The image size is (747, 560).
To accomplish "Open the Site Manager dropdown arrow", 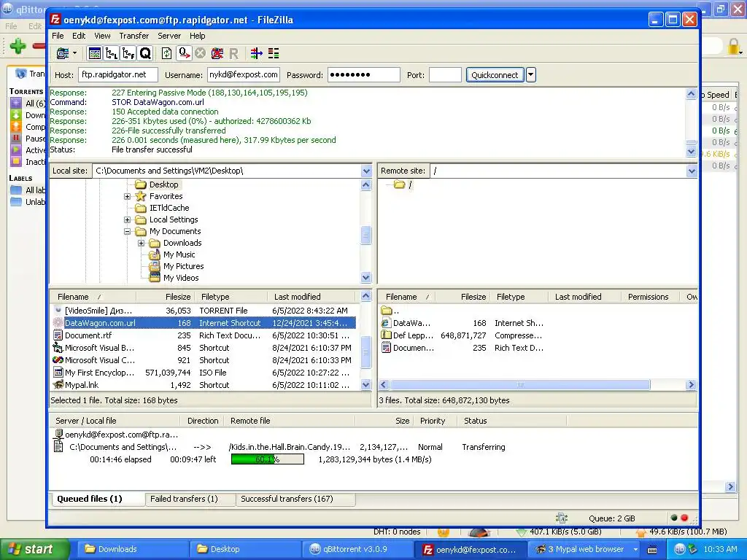I will [x=75, y=53].
